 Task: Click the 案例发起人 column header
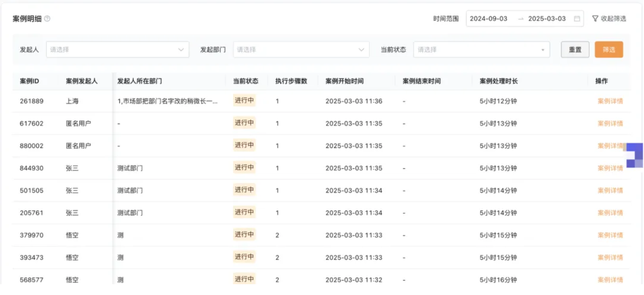82,81
